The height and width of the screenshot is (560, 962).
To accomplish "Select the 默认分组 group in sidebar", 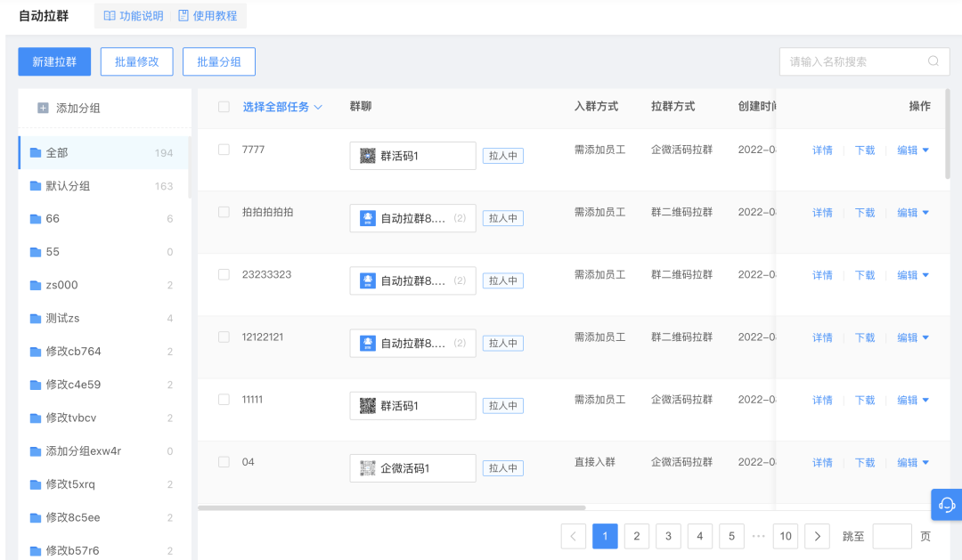I will tap(68, 186).
